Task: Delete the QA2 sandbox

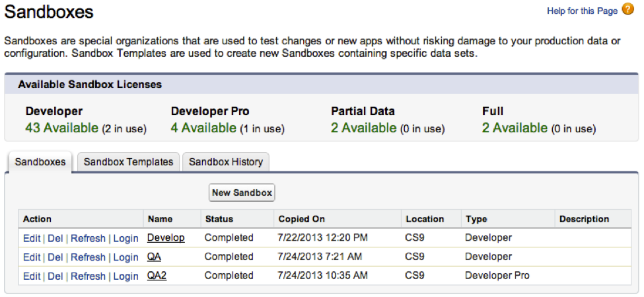Action: pos(55,276)
